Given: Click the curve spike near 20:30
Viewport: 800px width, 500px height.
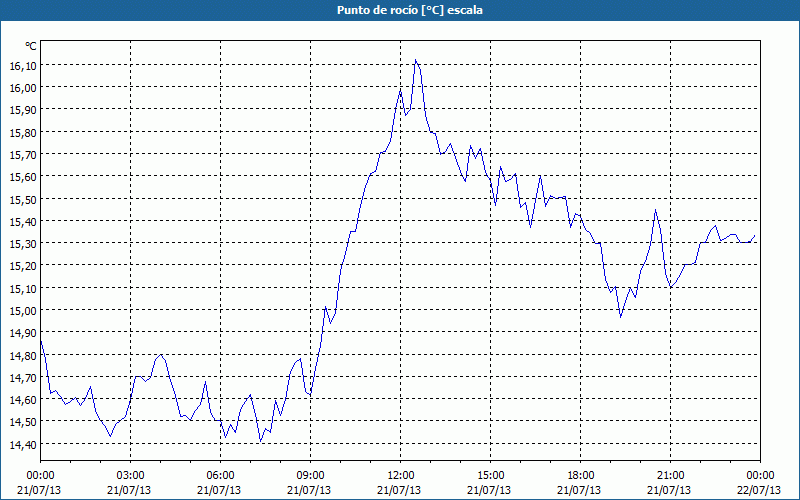Looking at the screenshot, I should [x=656, y=210].
